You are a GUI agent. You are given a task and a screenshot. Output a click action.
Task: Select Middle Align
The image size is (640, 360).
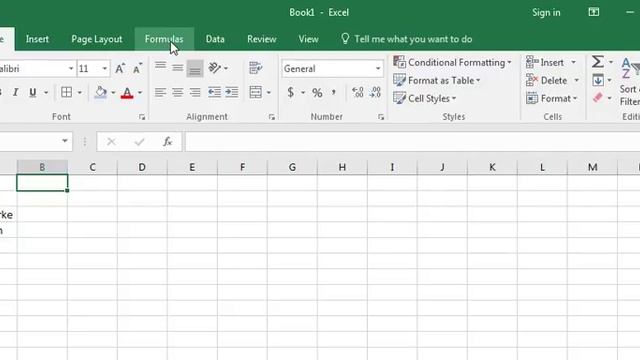click(x=178, y=67)
